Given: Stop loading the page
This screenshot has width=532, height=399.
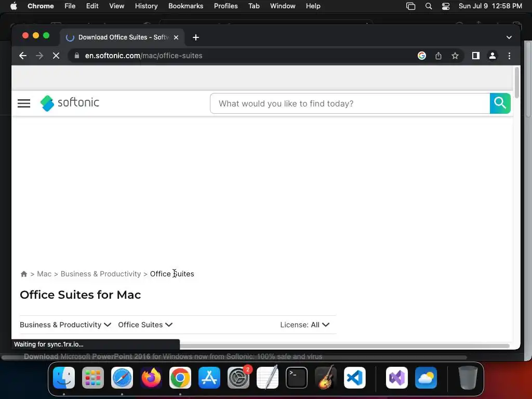Looking at the screenshot, I should 56,56.
